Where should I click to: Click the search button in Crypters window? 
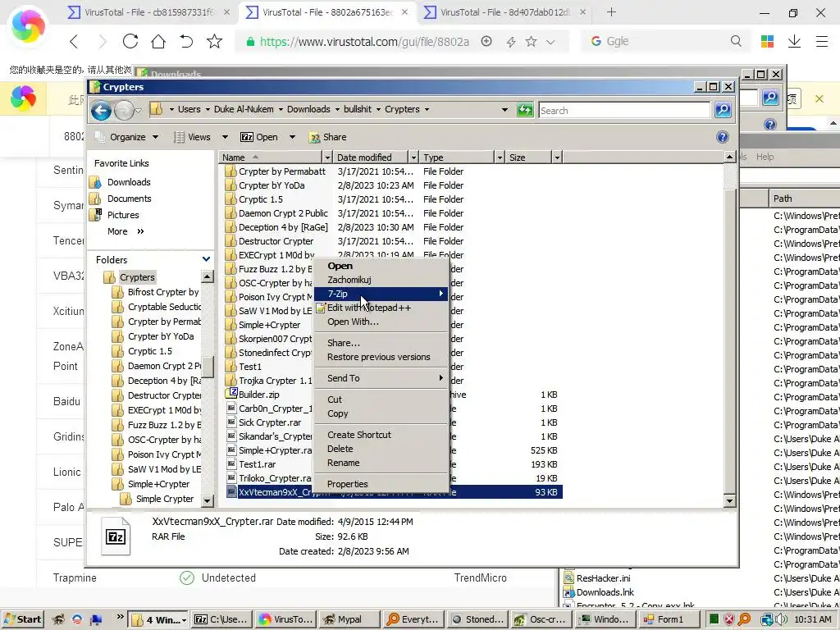(723, 110)
